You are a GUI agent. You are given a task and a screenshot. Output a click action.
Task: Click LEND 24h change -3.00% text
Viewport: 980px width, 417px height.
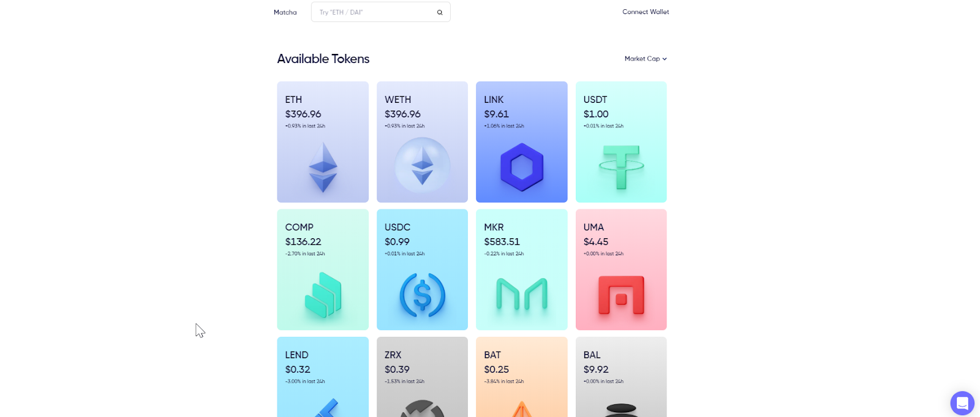[305, 381]
